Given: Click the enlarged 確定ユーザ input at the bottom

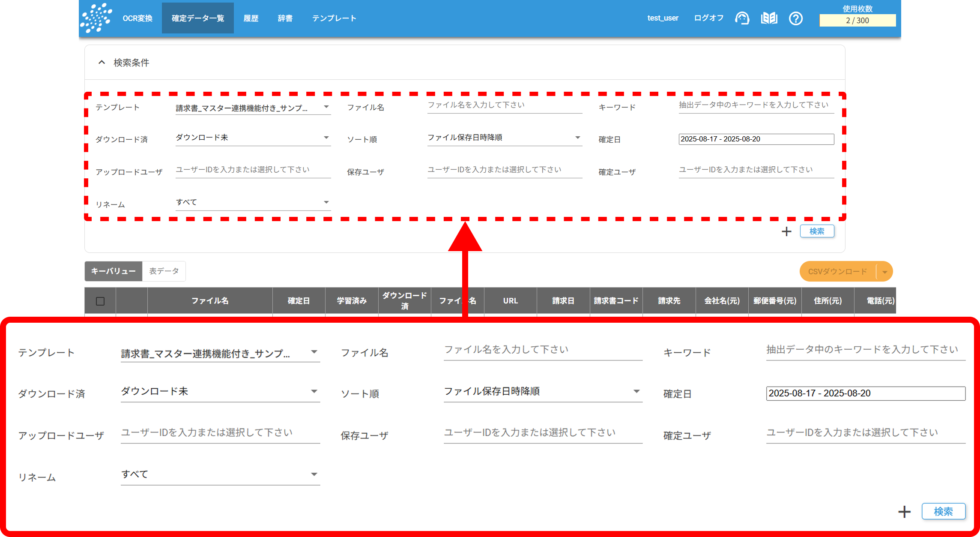Looking at the screenshot, I should point(866,433).
